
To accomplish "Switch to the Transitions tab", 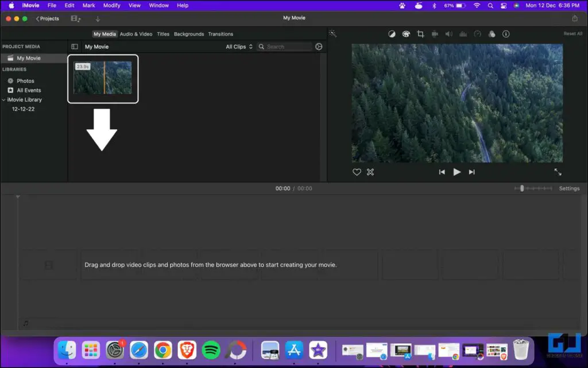I will [220, 34].
